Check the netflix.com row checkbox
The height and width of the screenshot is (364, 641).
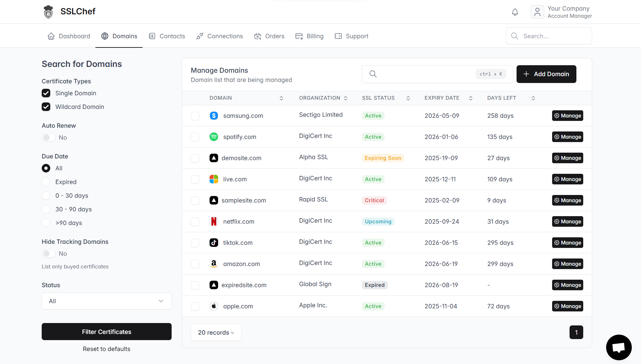[x=195, y=222]
